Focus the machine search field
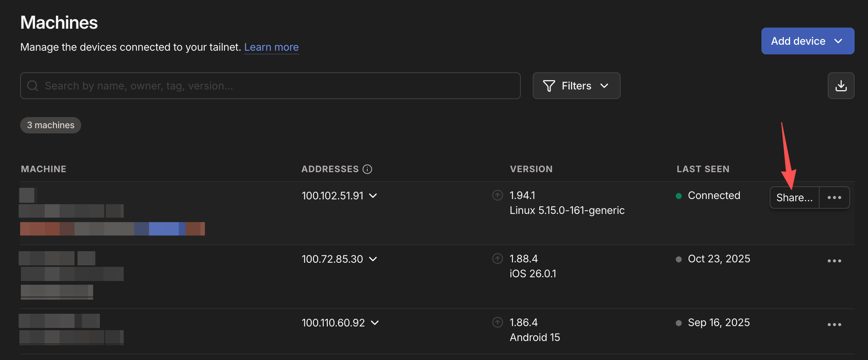868x360 pixels. click(270, 86)
